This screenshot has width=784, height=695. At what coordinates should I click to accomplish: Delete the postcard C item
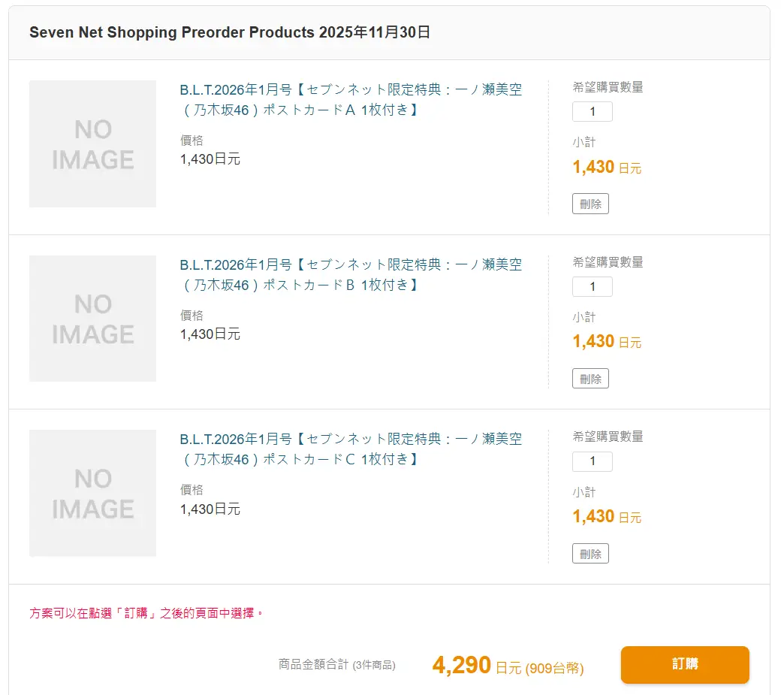[x=590, y=554]
